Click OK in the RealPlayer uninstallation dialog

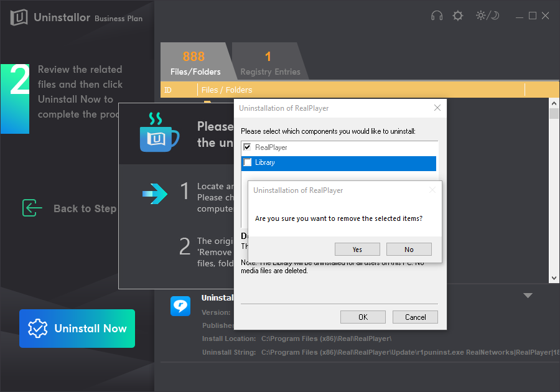(x=363, y=317)
